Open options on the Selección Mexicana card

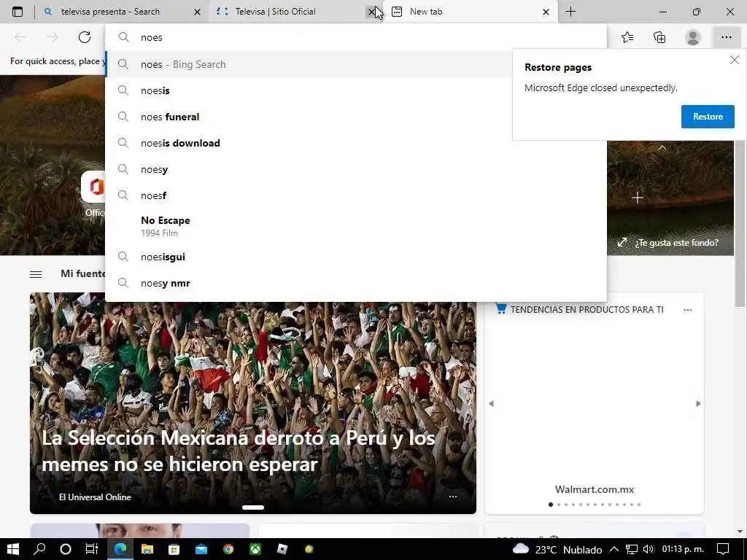[452, 497]
